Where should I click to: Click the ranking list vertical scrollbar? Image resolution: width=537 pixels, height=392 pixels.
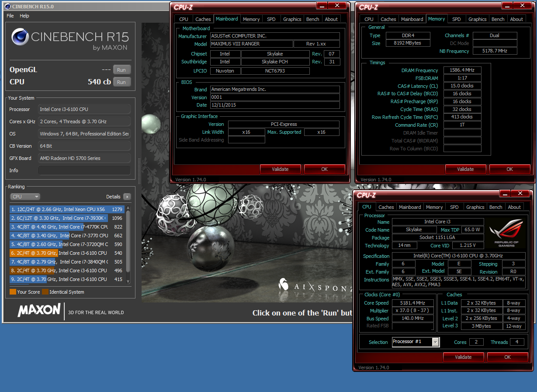pos(128,244)
